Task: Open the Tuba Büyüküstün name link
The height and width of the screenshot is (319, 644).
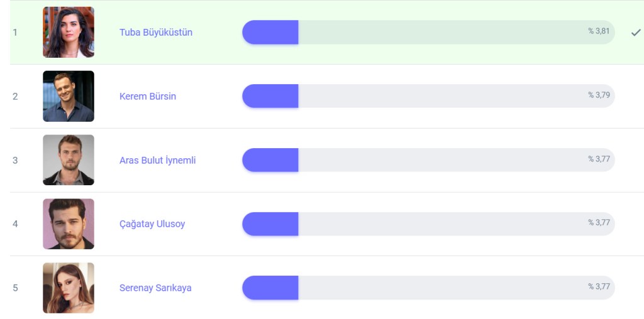Action: coord(156,32)
